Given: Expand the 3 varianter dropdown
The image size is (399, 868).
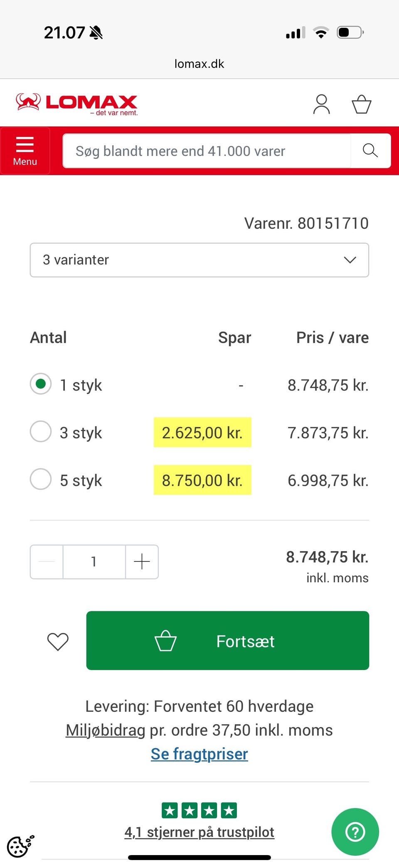Looking at the screenshot, I should [199, 260].
